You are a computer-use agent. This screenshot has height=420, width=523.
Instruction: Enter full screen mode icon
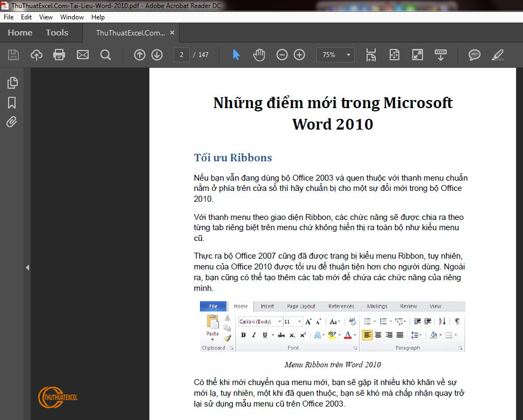(x=418, y=55)
